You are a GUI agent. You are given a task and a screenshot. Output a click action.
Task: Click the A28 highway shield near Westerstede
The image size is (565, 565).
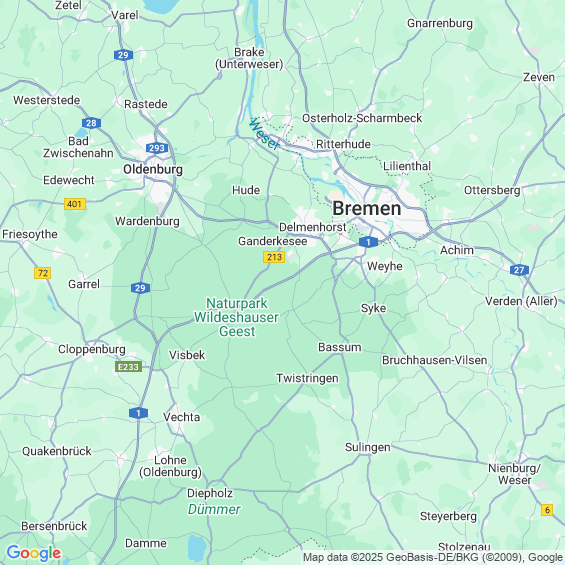(91, 123)
